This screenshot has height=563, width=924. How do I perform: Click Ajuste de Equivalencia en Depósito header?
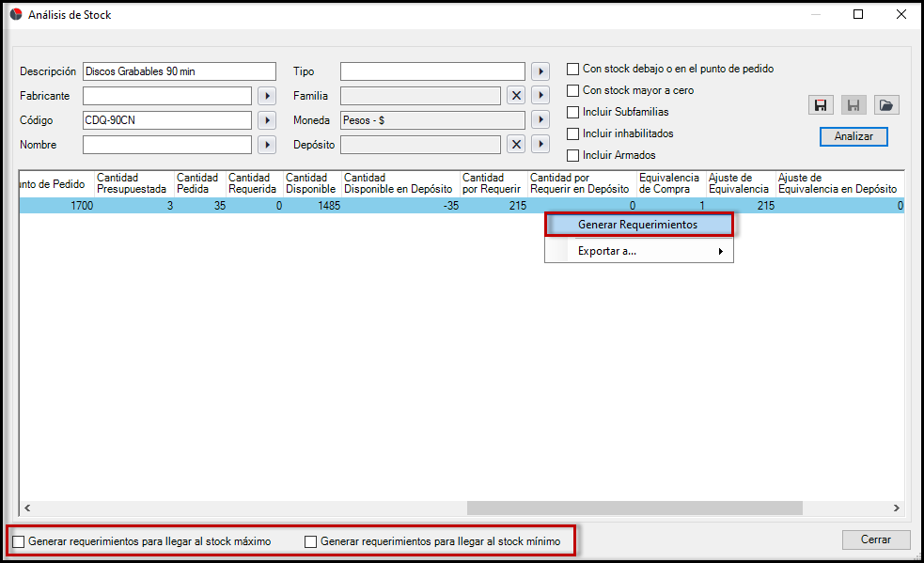(839, 183)
